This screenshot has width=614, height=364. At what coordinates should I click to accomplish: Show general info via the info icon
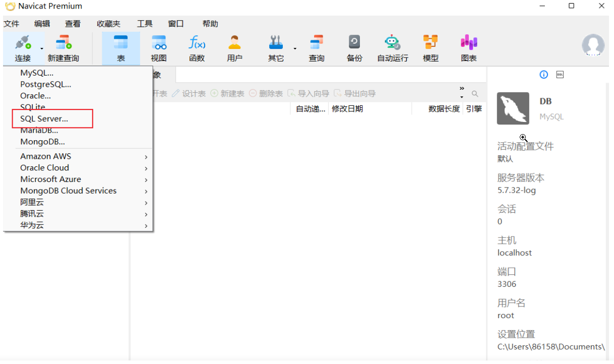543,75
